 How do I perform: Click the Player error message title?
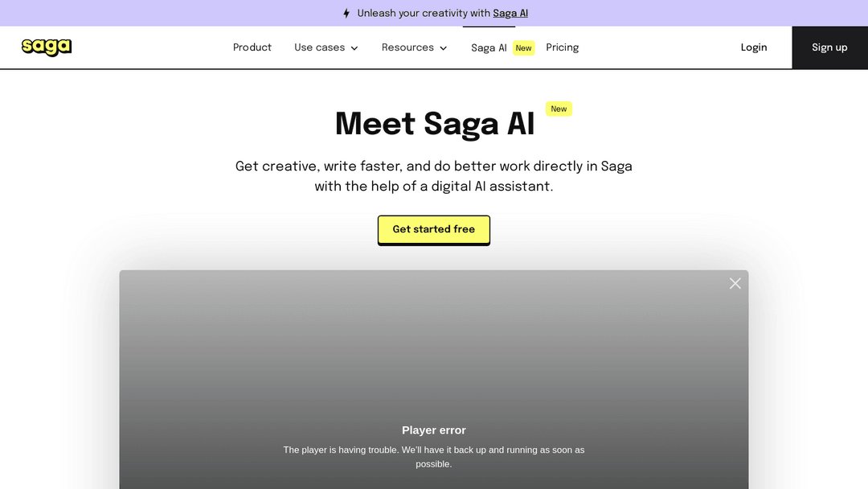(434, 430)
